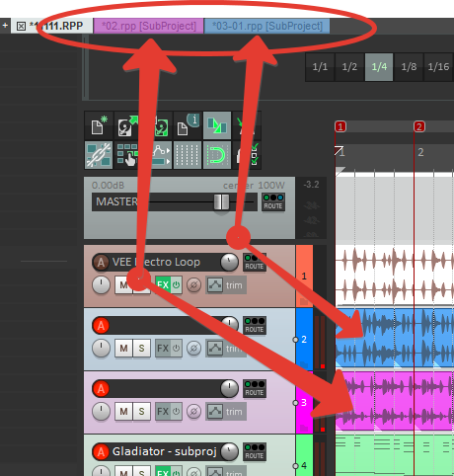
Task: Set grid division to 1/8
Action: point(409,67)
